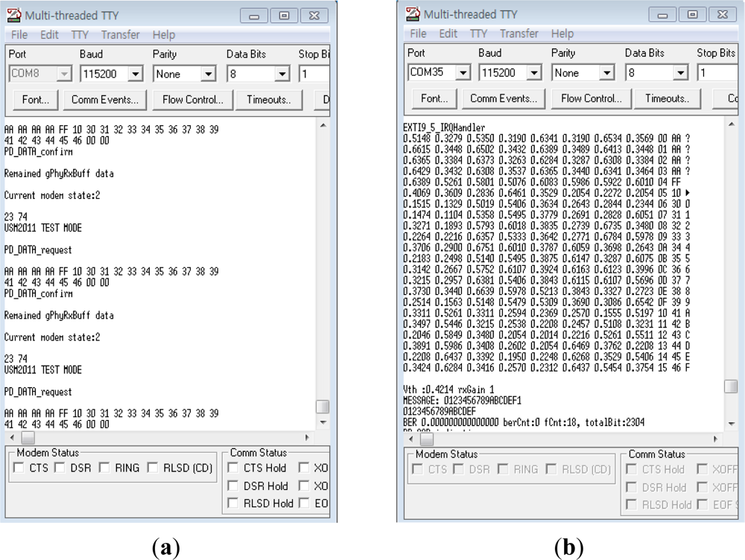The image size is (745, 560).
Task: Open the File menu in the left window
Action: [19, 34]
